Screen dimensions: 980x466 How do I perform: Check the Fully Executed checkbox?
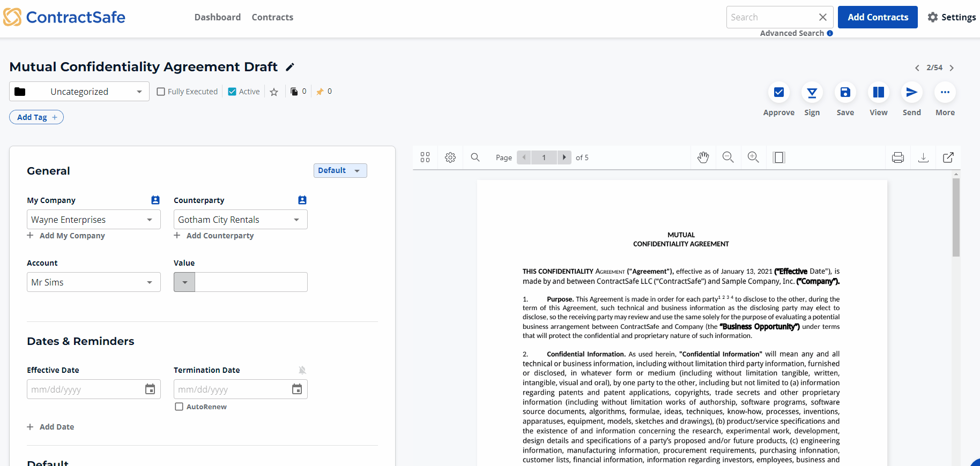tap(161, 92)
